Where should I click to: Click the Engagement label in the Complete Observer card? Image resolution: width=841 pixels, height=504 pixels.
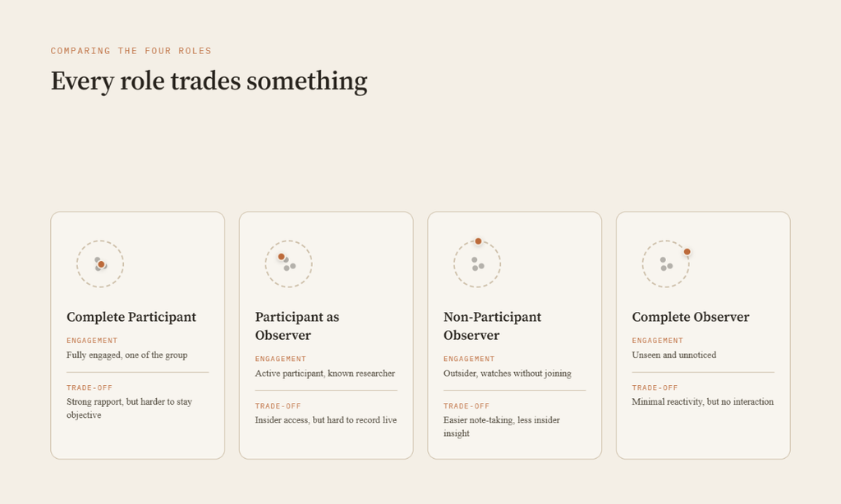tap(658, 341)
